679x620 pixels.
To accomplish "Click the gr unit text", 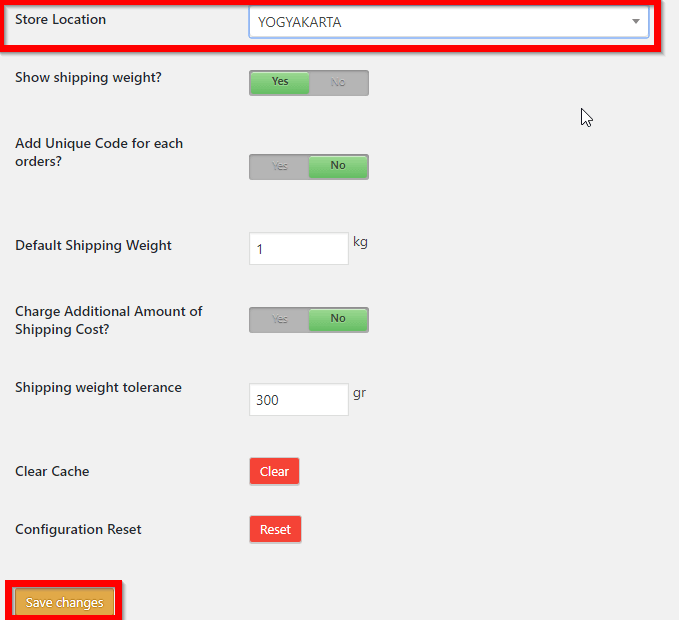I will pyautogui.click(x=359, y=393).
